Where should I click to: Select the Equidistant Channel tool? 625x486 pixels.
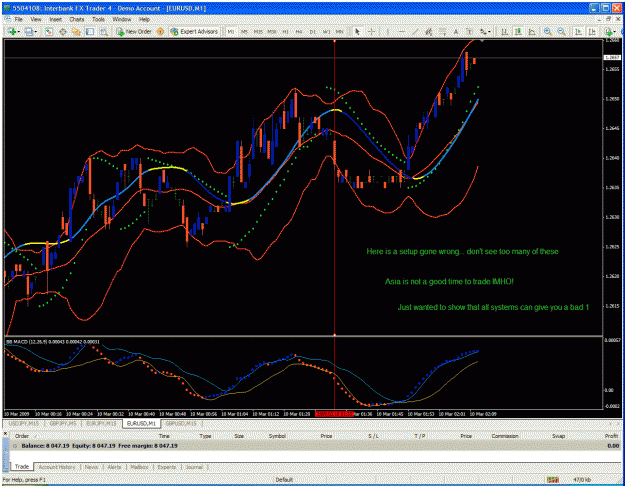428,31
